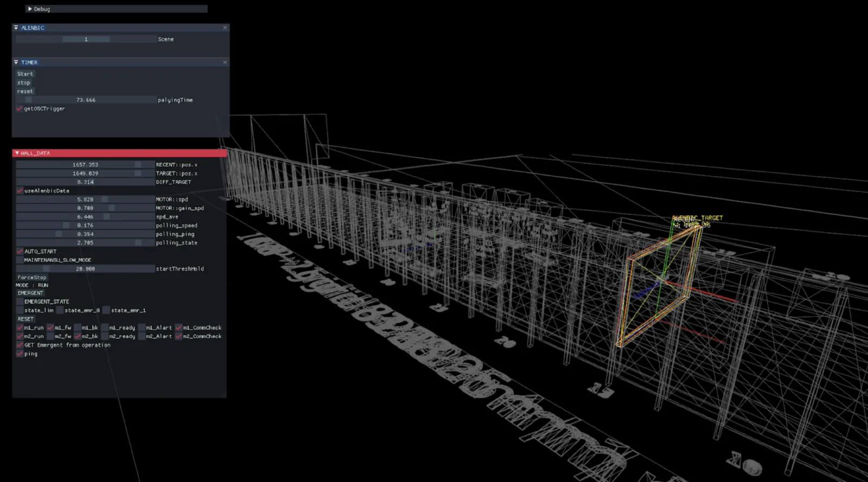The width and height of the screenshot is (868, 482).
Task: Click the RESET button in WALL_DATA
Action: 25,319
